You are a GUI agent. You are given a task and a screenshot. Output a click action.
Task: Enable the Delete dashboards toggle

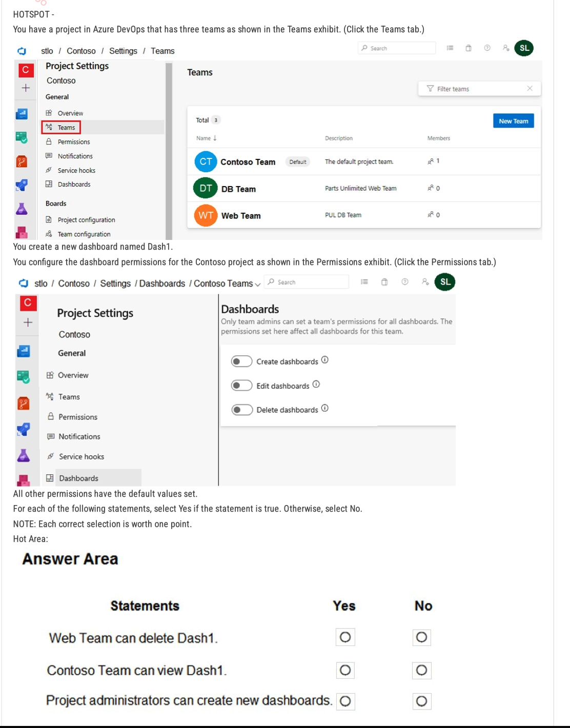[241, 410]
